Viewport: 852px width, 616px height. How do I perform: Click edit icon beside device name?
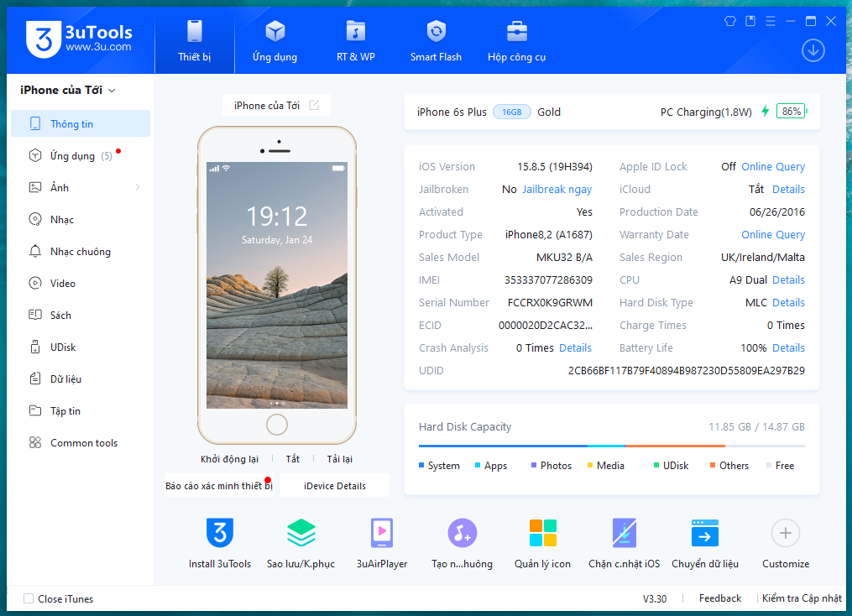tap(314, 105)
